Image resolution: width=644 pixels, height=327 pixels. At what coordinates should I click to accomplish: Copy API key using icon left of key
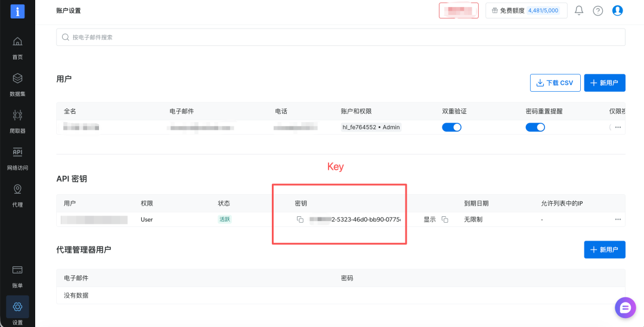pyautogui.click(x=300, y=220)
